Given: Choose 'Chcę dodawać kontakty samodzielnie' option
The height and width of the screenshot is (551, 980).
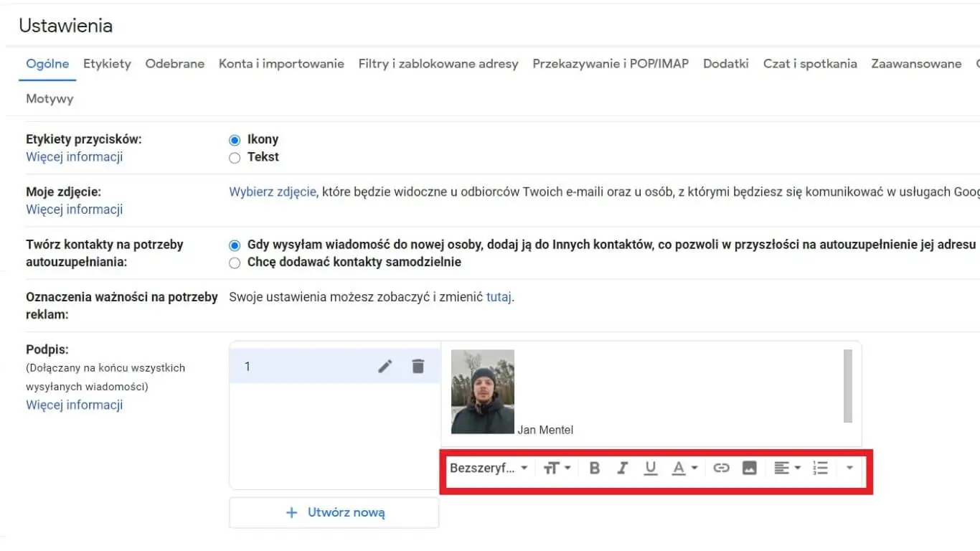Looking at the screenshot, I should (235, 263).
